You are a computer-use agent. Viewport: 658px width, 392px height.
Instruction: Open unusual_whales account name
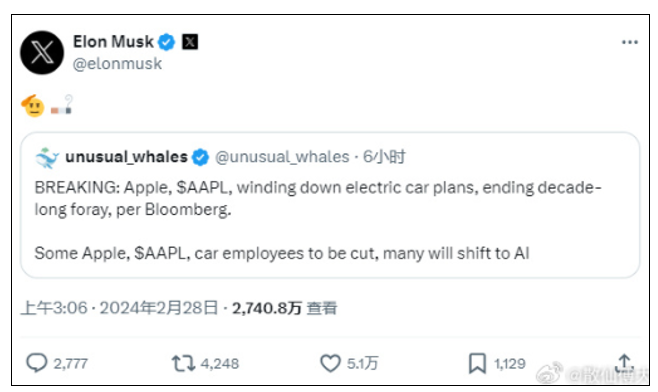[x=126, y=157]
